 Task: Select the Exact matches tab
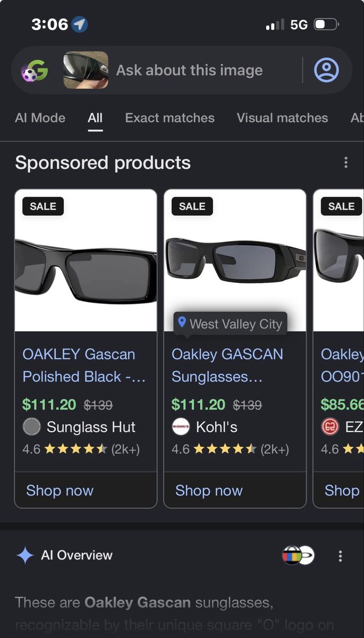point(170,118)
